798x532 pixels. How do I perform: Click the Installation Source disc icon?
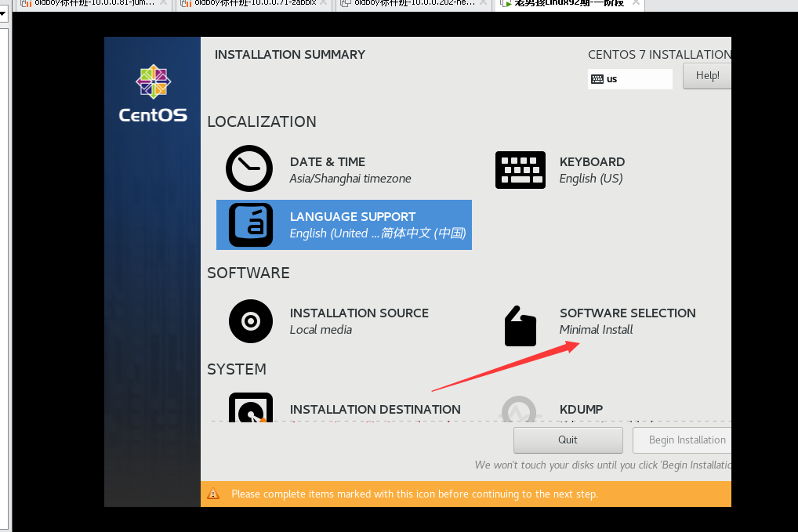pyautogui.click(x=251, y=321)
